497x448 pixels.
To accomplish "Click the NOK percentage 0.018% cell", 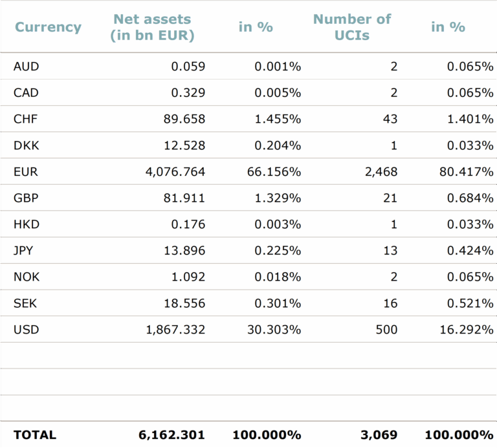I will [x=278, y=277].
